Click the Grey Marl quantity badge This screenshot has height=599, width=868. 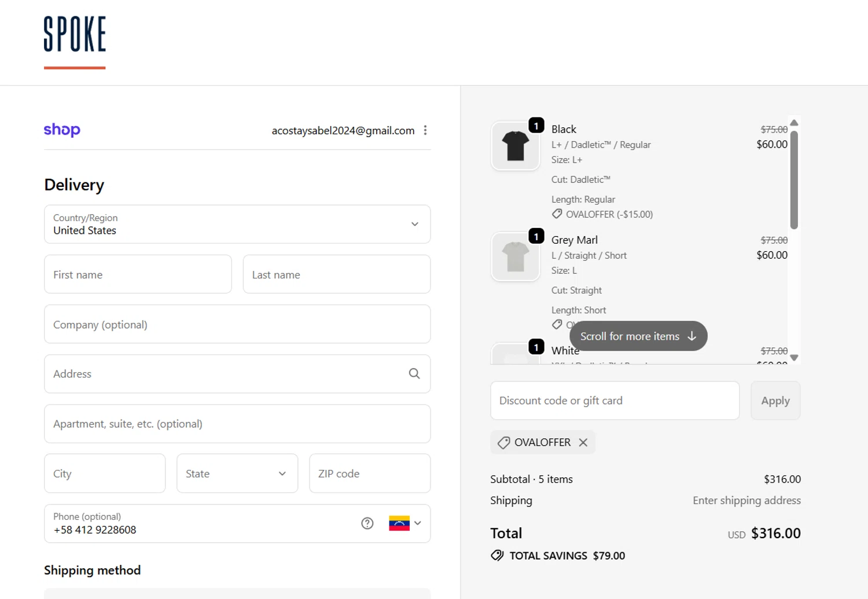(x=536, y=236)
